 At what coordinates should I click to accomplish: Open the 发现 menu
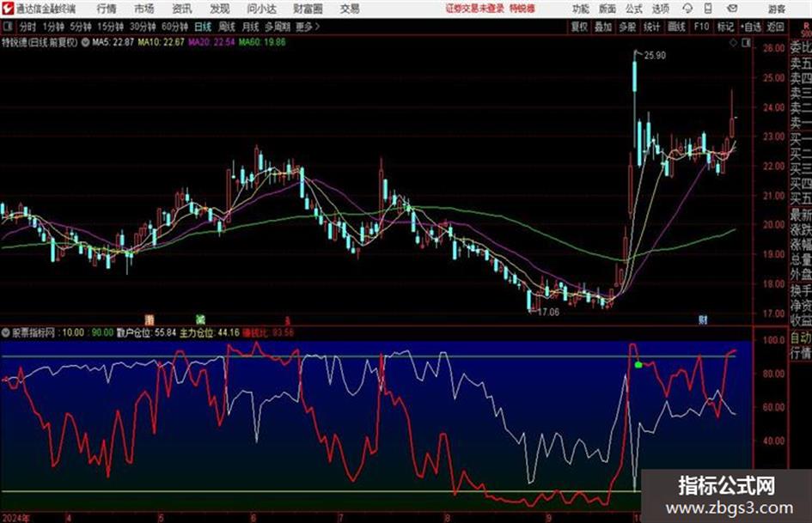pyautogui.click(x=220, y=9)
